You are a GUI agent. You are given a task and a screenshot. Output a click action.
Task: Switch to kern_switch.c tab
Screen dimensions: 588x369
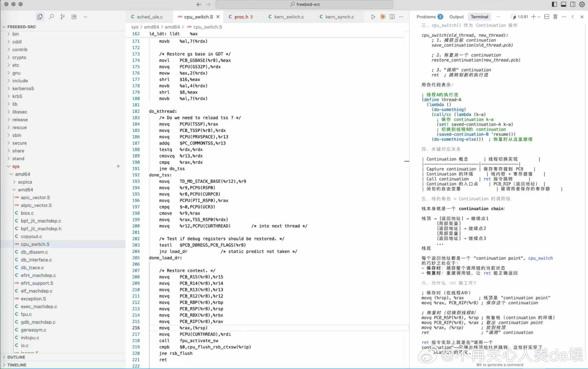[289, 17]
